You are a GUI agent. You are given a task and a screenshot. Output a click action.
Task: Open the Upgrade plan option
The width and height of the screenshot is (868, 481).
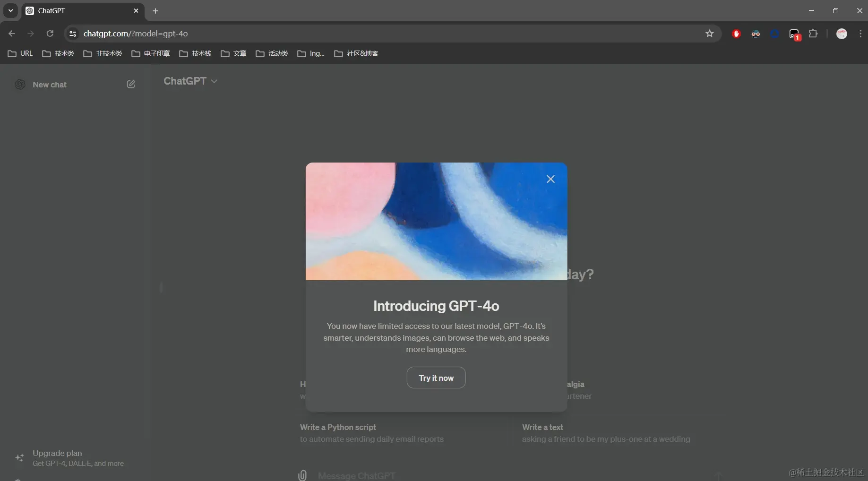pos(76,458)
